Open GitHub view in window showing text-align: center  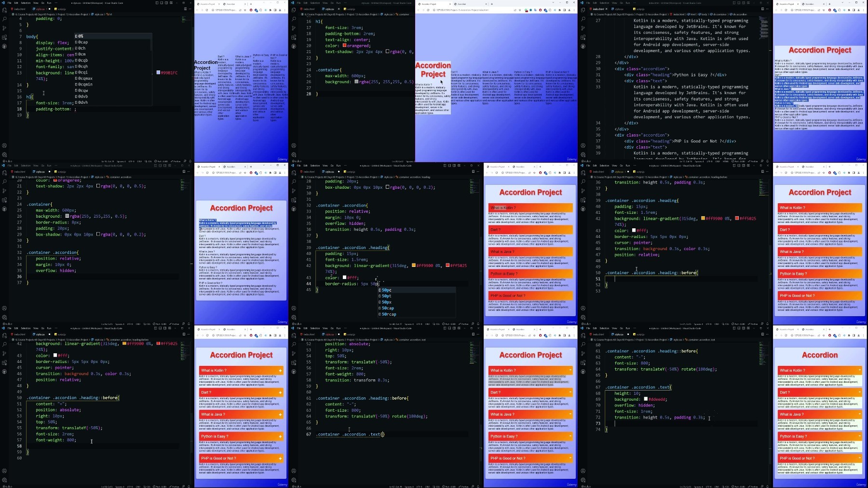tap(294, 46)
